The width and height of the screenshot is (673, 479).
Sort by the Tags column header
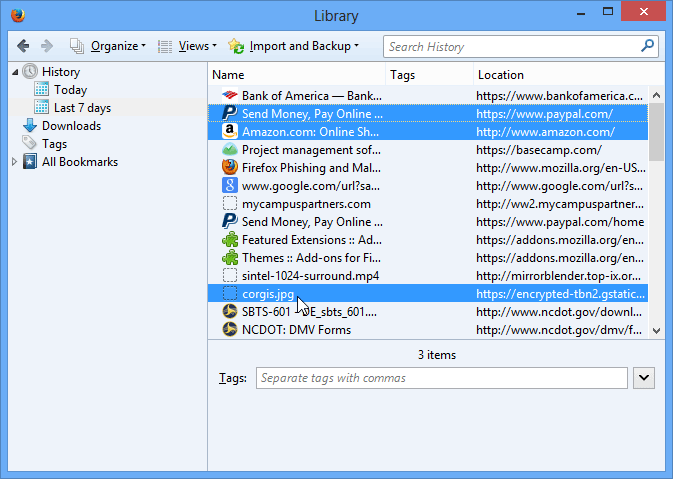pos(429,75)
